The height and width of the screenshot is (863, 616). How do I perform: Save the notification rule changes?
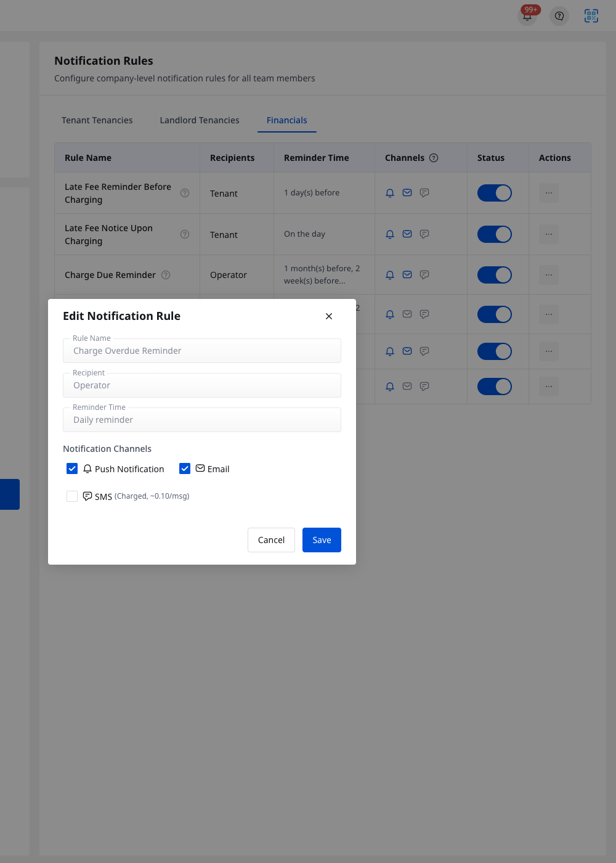click(x=322, y=540)
